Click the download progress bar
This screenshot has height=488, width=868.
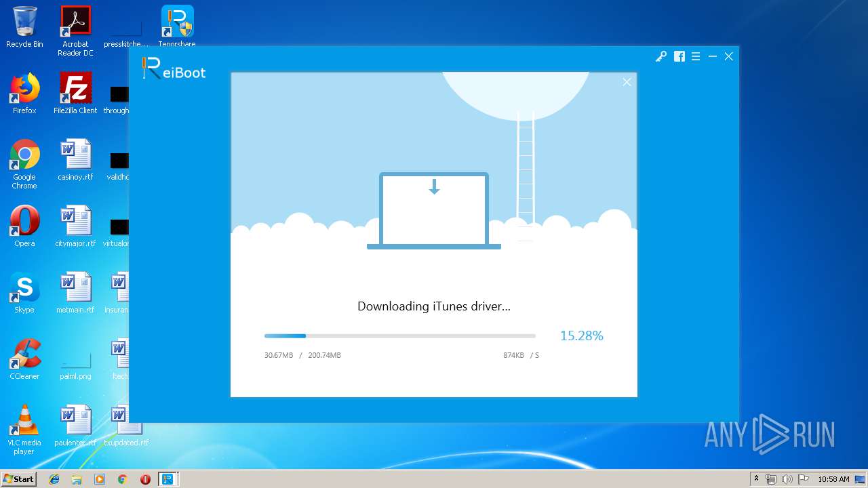pyautogui.click(x=400, y=335)
